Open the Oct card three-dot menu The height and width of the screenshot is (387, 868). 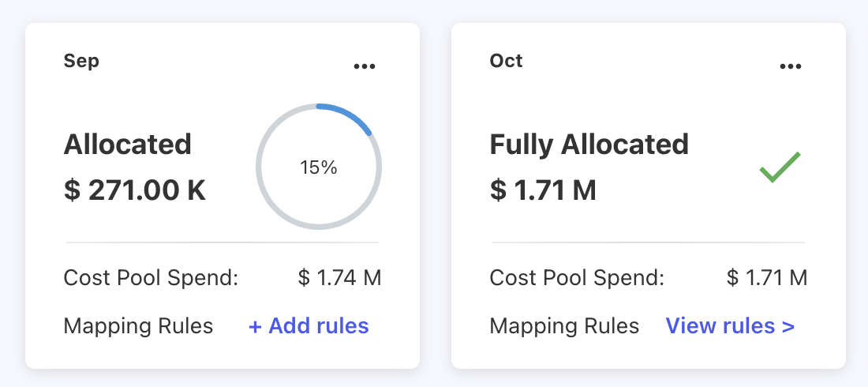(791, 67)
